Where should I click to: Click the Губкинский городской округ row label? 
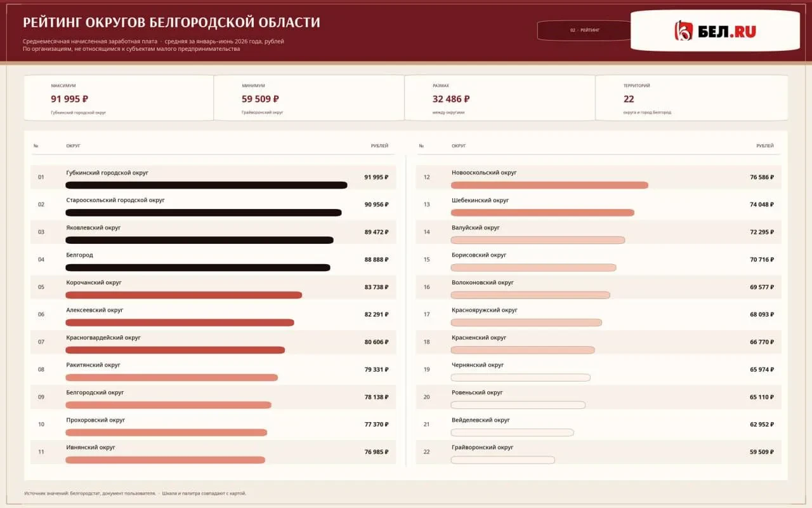107,173
